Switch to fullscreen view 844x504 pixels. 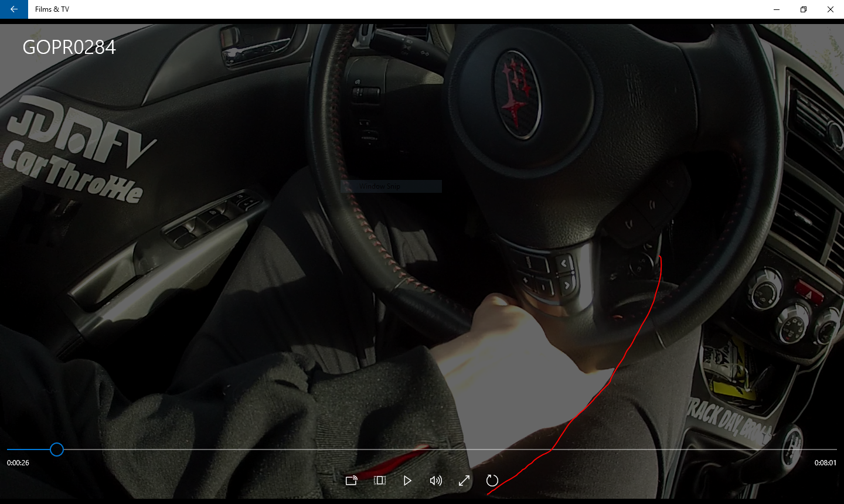(464, 480)
